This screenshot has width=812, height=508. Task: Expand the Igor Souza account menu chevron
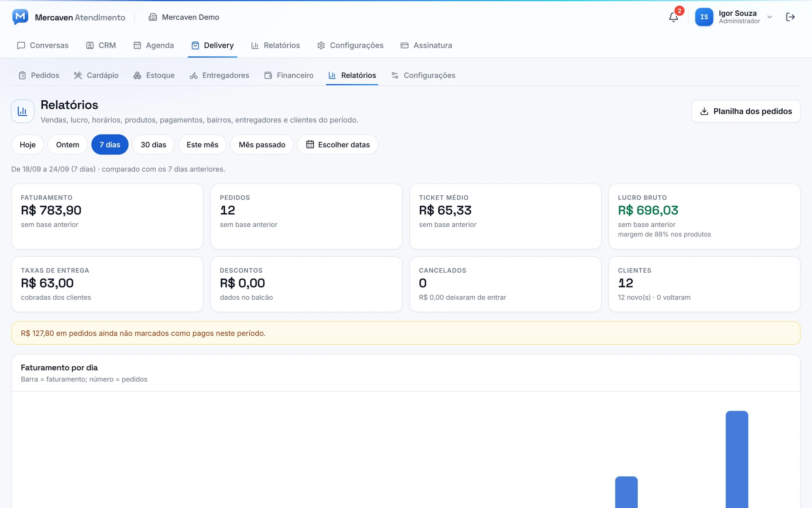point(770,17)
